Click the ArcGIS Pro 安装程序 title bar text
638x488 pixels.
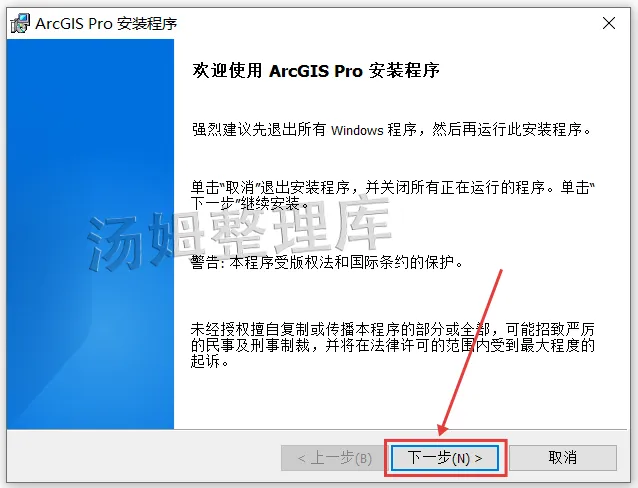click(x=106, y=24)
